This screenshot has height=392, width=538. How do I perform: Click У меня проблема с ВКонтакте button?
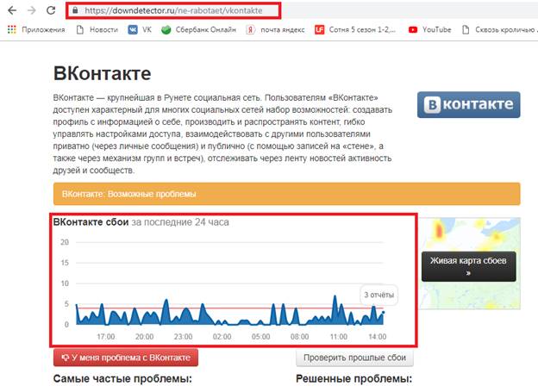126,358
